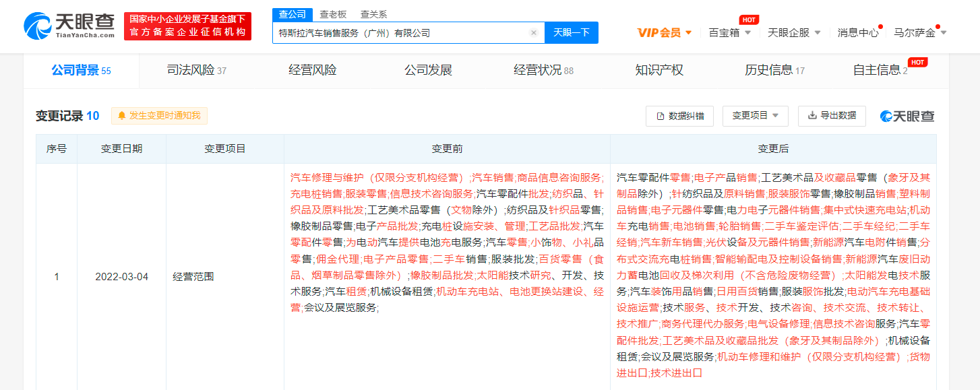Click the bell icon on the change notification button
Viewport: 980px width, 390px height.
[x=122, y=116]
